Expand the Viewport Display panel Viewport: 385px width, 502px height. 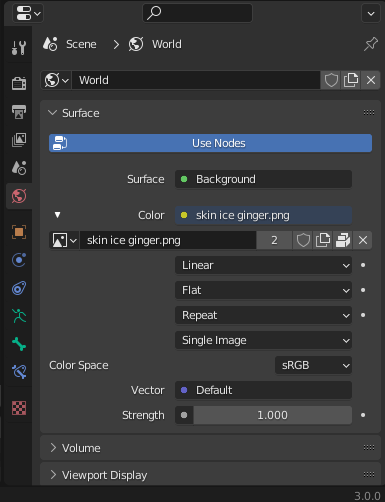[53, 474]
